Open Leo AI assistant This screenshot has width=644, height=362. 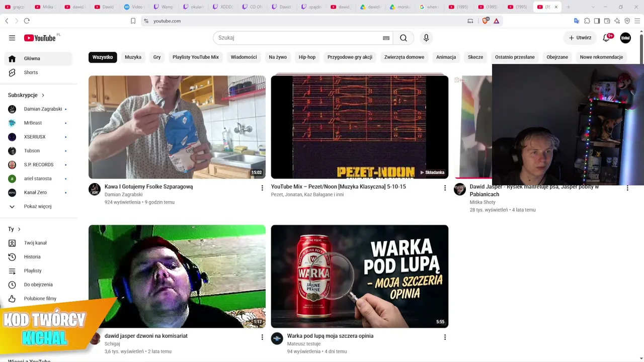(x=617, y=21)
